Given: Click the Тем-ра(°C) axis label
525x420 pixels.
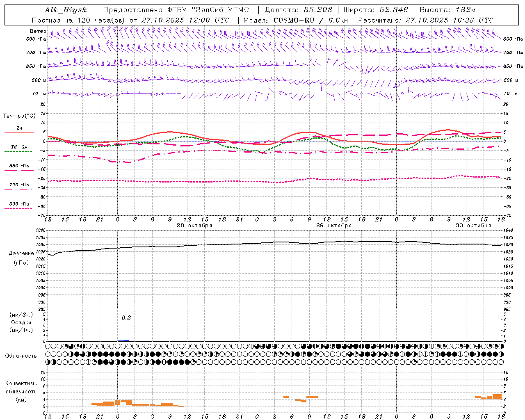Looking at the screenshot, I should click(19, 116).
